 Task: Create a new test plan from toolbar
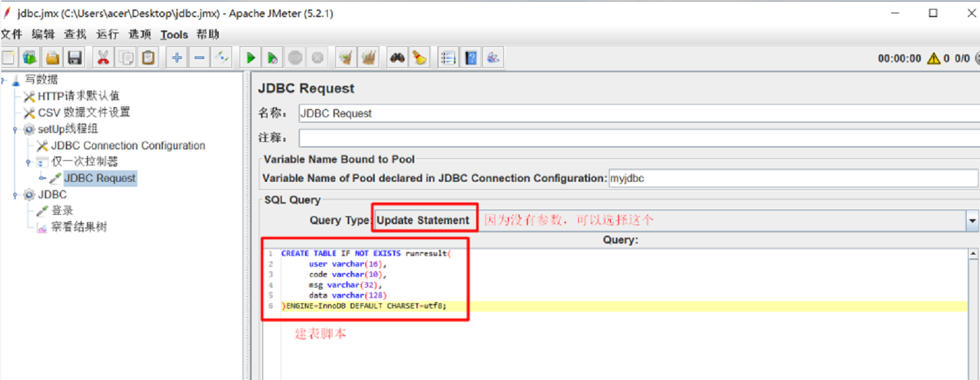tap(8, 58)
